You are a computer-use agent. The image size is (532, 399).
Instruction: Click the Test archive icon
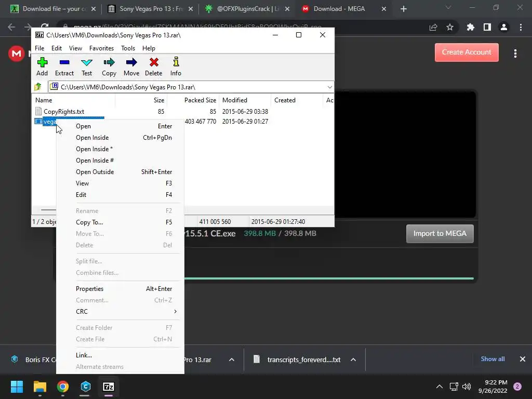[x=87, y=67]
